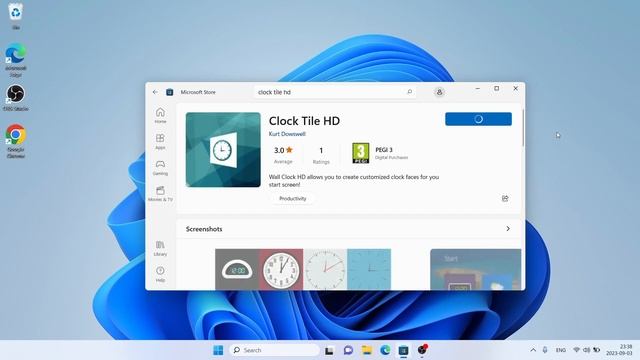640x360 pixels.
Task: Go back using the Store back arrow
Action: pos(155,92)
